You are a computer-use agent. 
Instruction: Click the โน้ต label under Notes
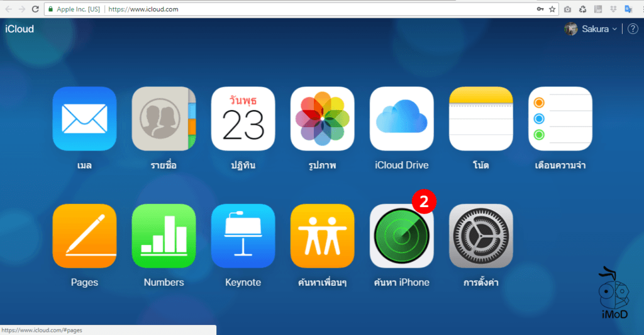[480, 165]
